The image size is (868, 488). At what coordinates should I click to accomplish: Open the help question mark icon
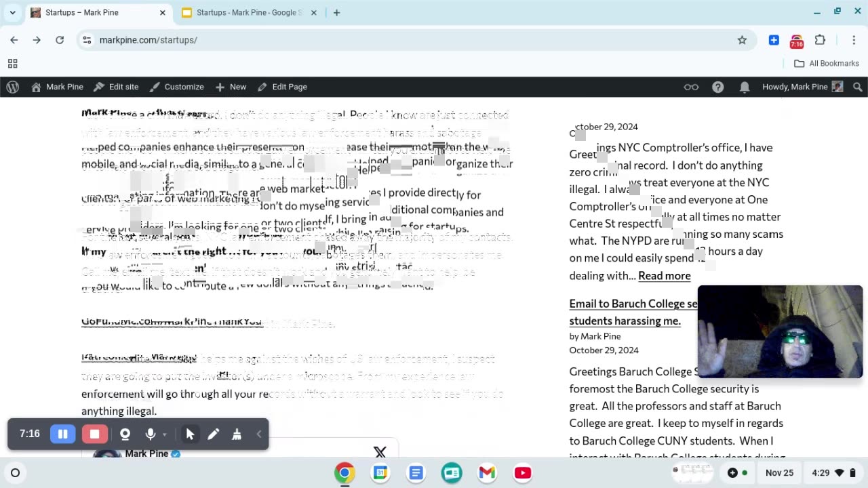tap(718, 87)
